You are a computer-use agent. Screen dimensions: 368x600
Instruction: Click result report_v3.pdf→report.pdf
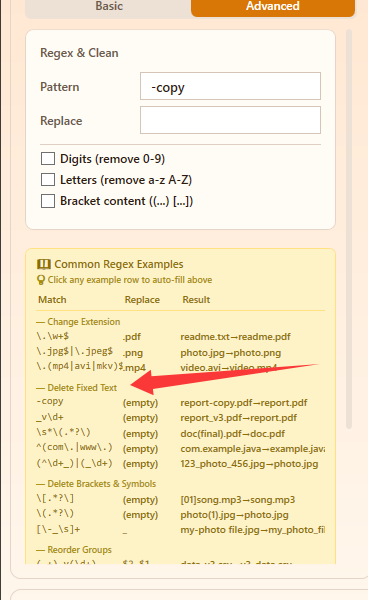pos(238,418)
